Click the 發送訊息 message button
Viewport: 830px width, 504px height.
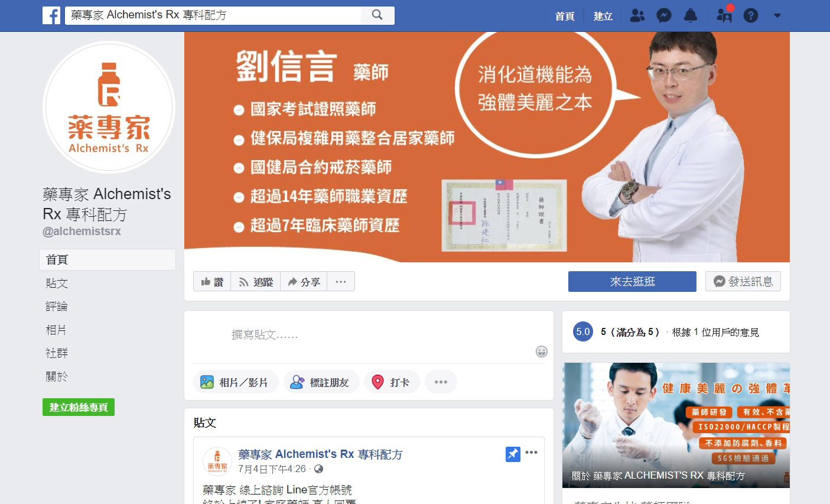743,282
